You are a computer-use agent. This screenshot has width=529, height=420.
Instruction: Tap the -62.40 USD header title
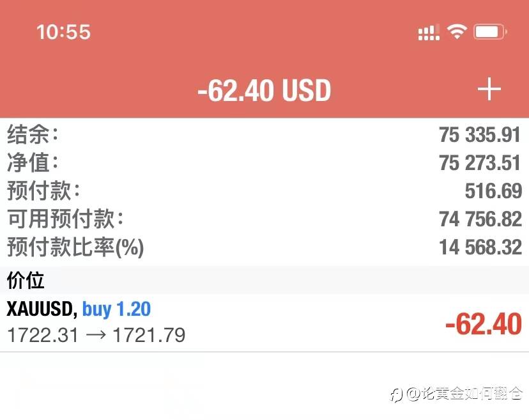pos(264,91)
